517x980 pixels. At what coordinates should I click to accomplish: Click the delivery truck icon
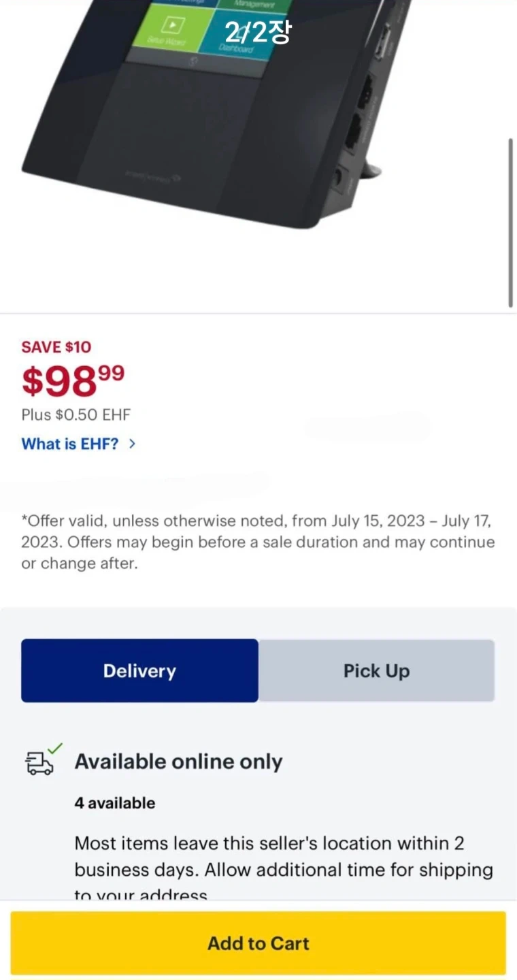(x=39, y=764)
